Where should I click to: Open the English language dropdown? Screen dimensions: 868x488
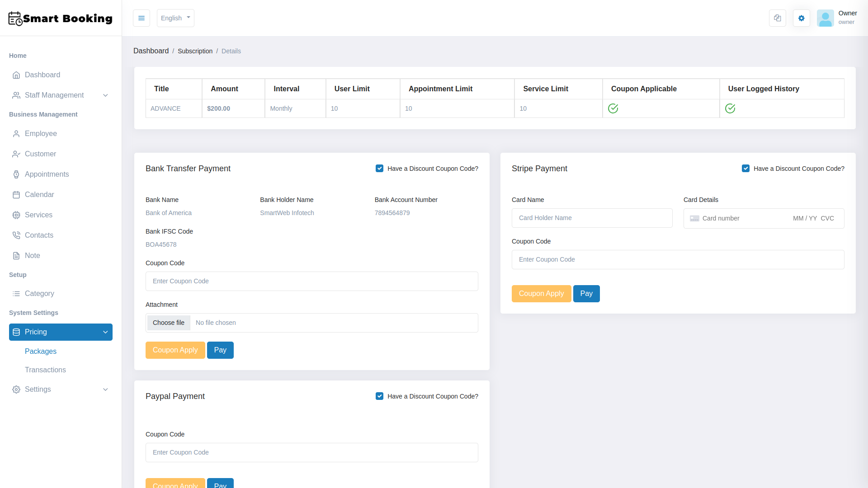[175, 18]
